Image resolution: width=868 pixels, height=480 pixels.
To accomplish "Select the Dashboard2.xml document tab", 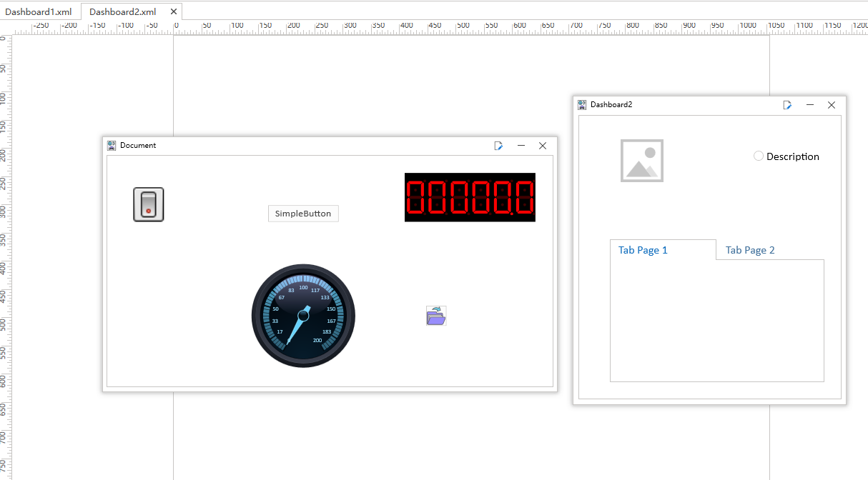I will (x=122, y=12).
